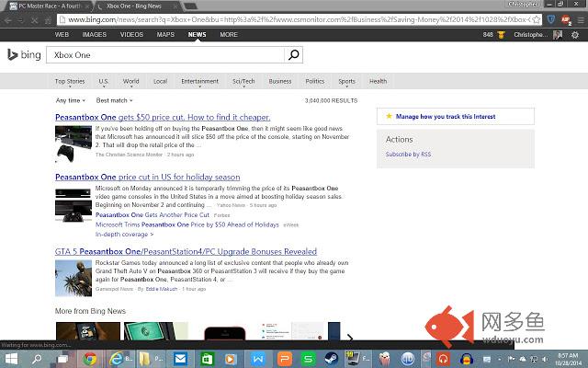Expand the U.S. news category

(x=104, y=82)
